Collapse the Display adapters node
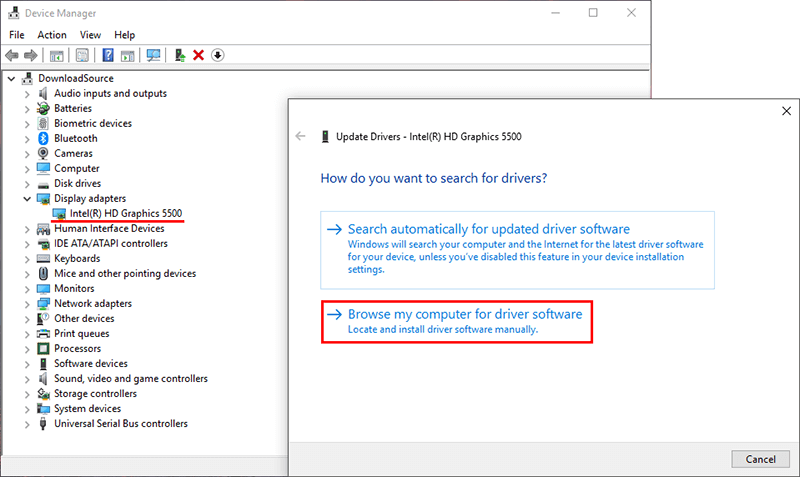 (27, 198)
